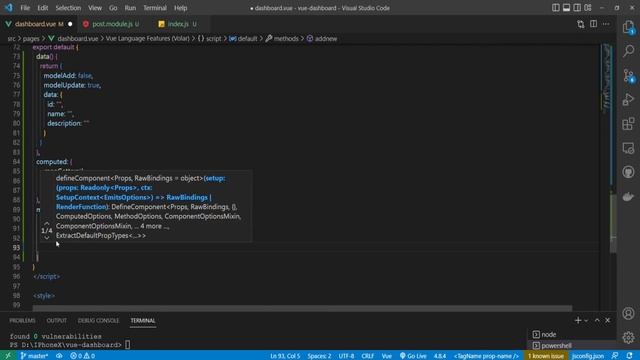The height and width of the screenshot is (360, 640).
Task: Click the feedback icon in the status bar
Action: pyautogui.click(x=615, y=356)
